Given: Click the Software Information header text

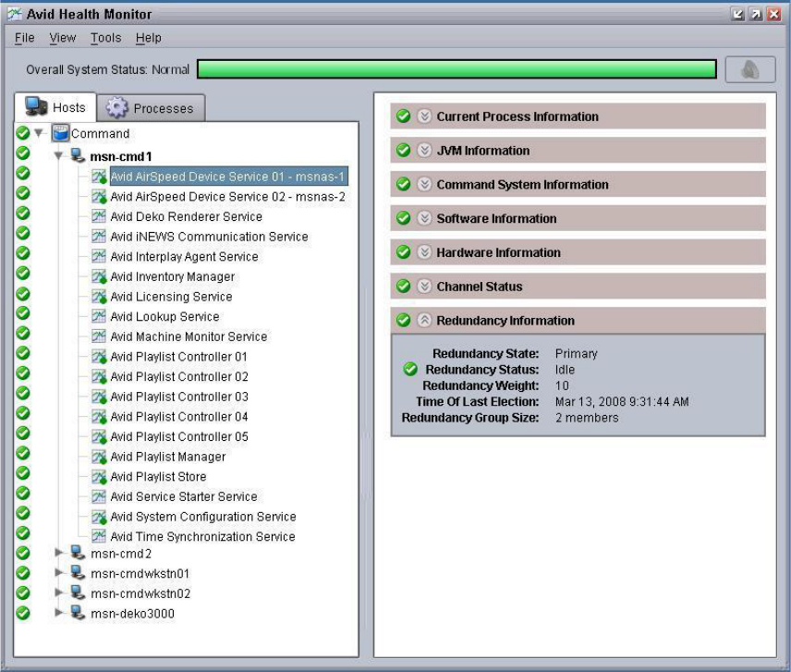Looking at the screenshot, I should pos(496,218).
